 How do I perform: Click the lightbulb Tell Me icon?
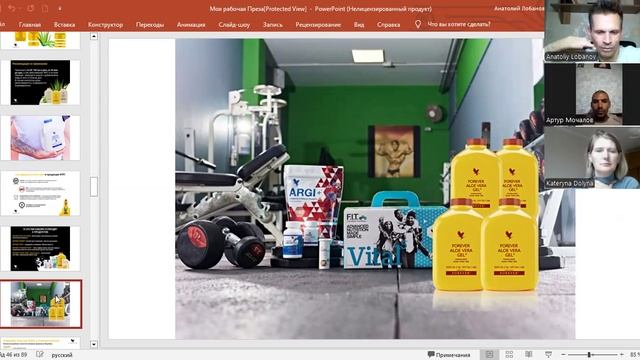click(418, 24)
